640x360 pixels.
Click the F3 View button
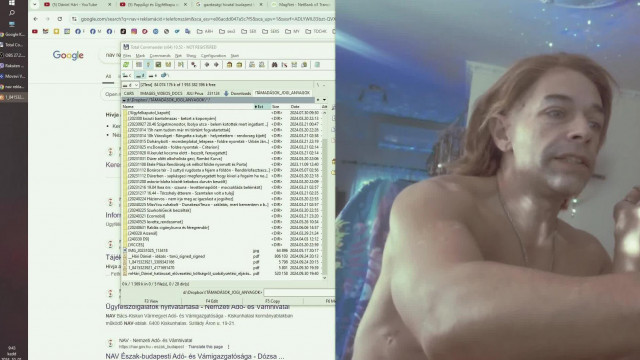tap(151, 301)
